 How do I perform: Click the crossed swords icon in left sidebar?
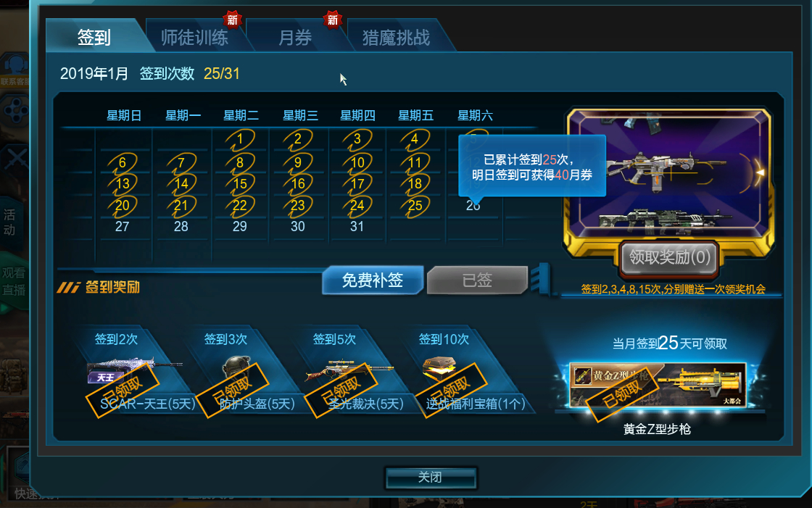[16, 159]
